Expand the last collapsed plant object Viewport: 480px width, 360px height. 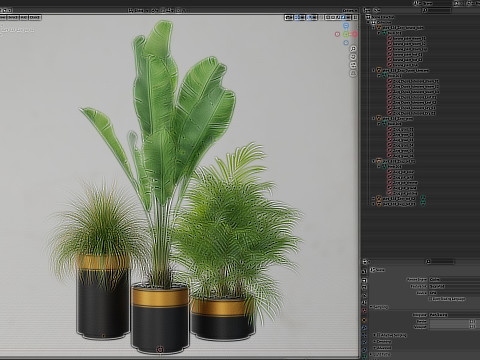374,204
